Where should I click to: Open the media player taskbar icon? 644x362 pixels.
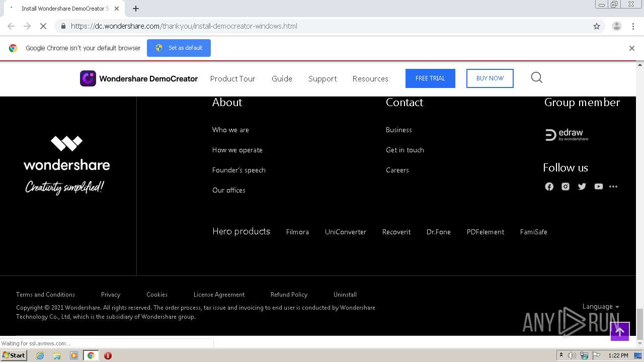click(x=74, y=355)
